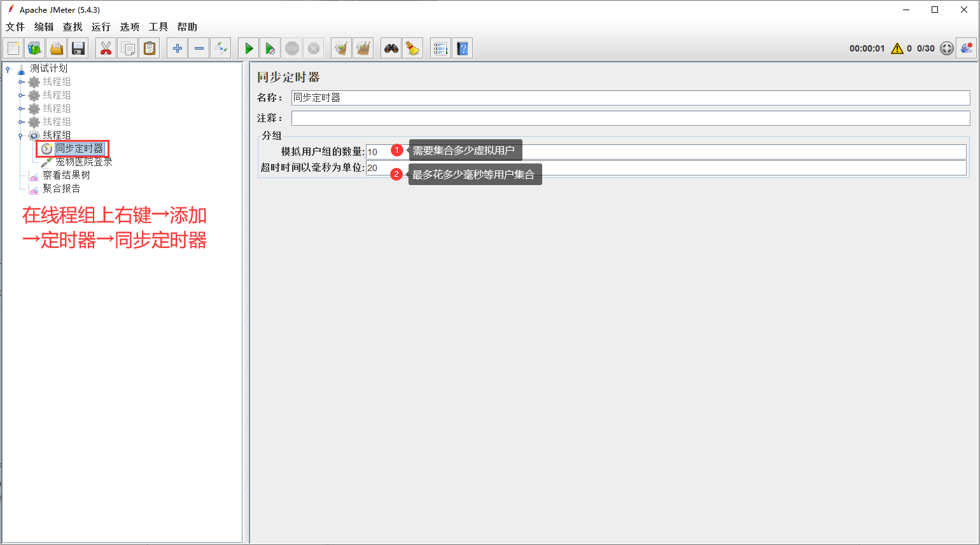Collapse the 测试计划 root node
Screen dimensions: 980x545
(x=8, y=69)
